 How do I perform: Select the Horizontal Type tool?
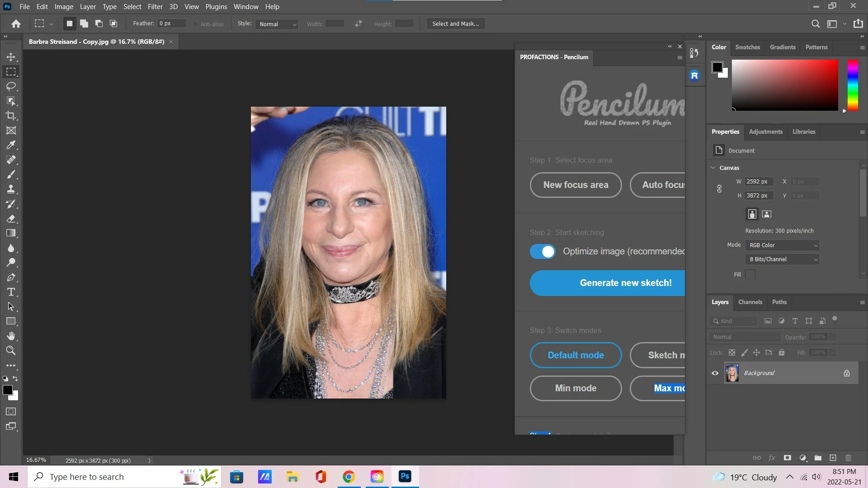11,292
